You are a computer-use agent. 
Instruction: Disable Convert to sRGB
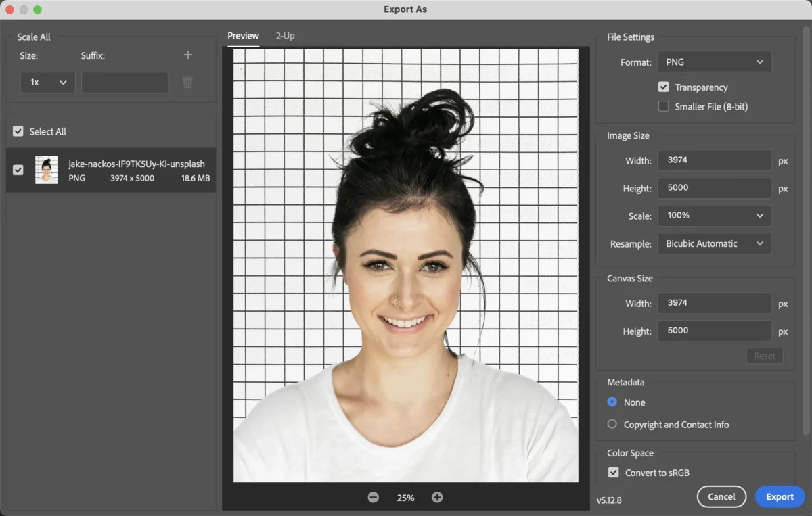(x=613, y=472)
